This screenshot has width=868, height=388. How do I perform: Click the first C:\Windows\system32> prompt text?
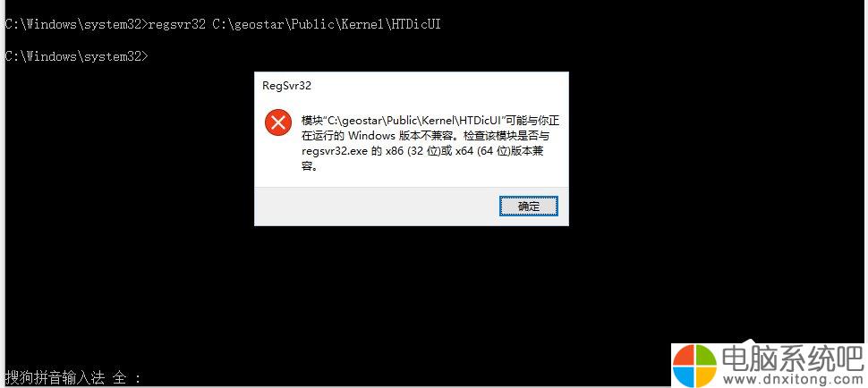click(x=76, y=24)
